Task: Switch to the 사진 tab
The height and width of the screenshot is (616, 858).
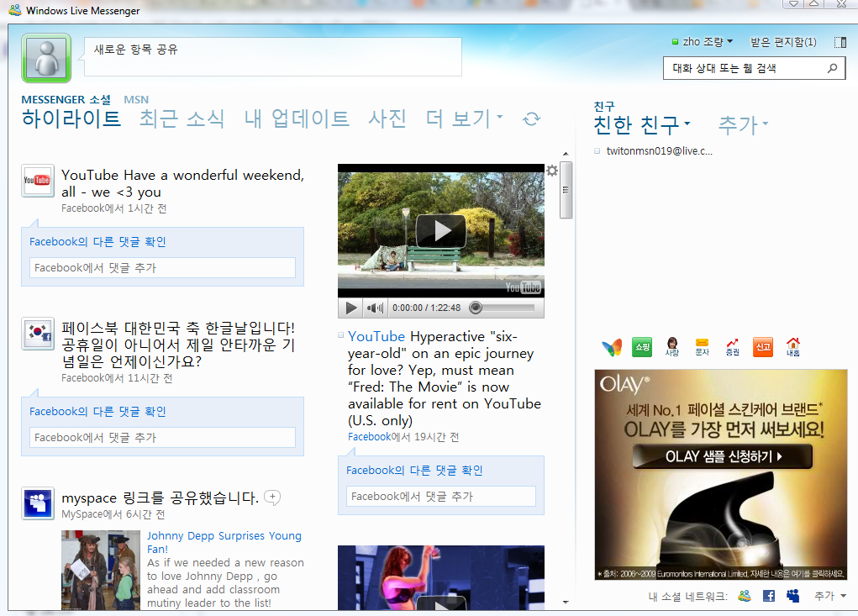Action: tap(387, 118)
